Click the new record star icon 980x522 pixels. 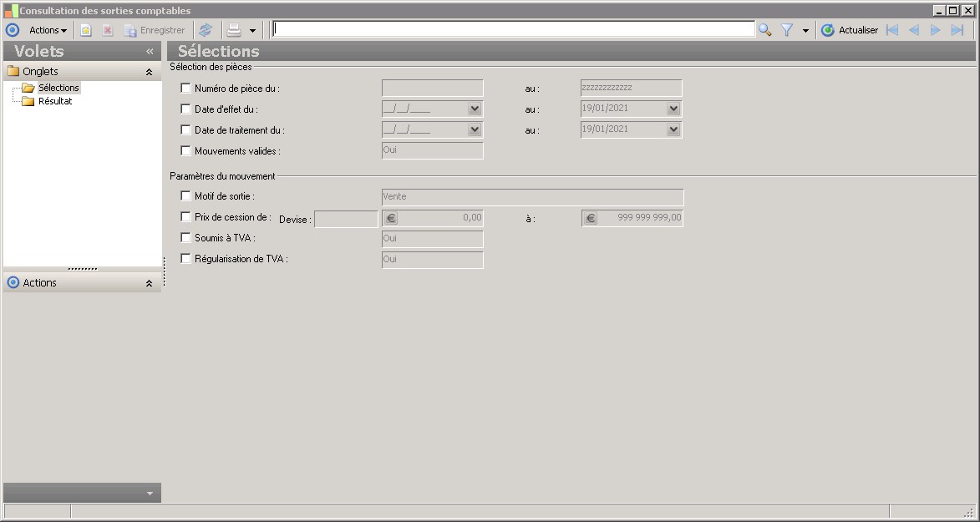[86, 30]
